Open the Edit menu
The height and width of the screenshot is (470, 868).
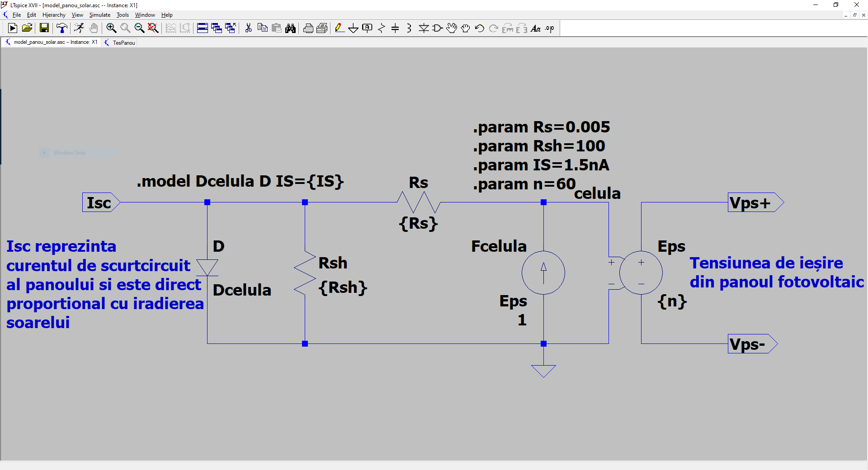pyautogui.click(x=32, y=15)
